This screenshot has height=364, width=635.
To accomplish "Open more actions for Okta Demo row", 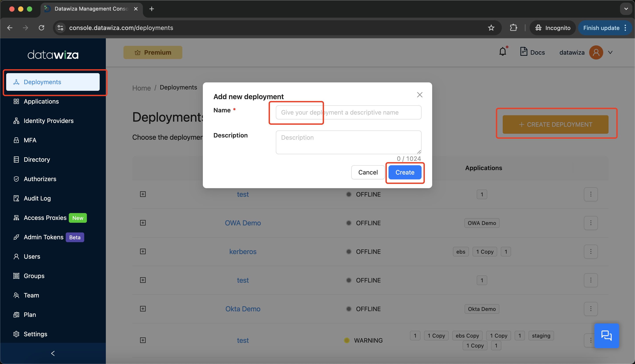I will [x=591, y=309].
